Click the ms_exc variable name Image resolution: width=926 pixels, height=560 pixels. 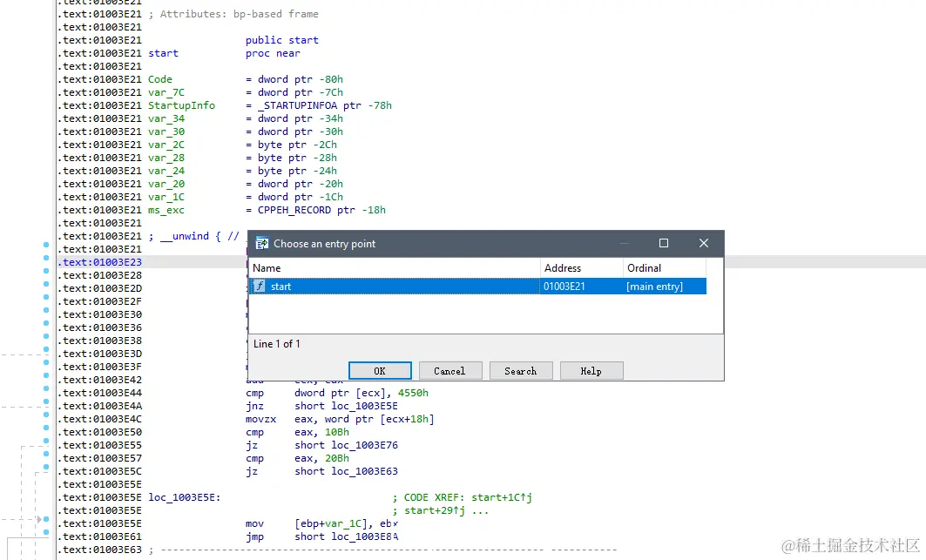point(166,210)
